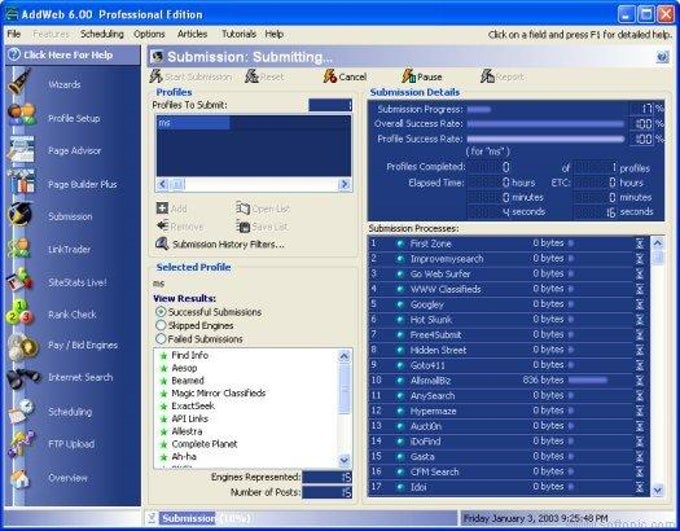Click the Engines Represented value field
The image size is (680, 531).
[327, 477]
